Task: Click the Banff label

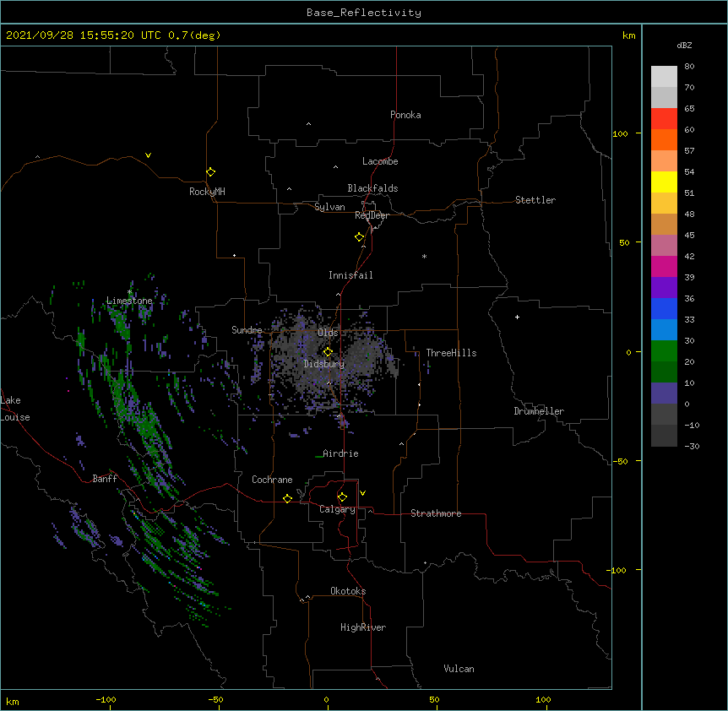Action: coord(105,479)
